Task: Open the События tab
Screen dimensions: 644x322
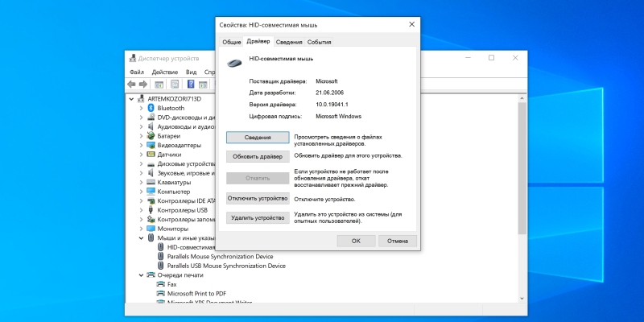Action: click(x=319, y=42)
